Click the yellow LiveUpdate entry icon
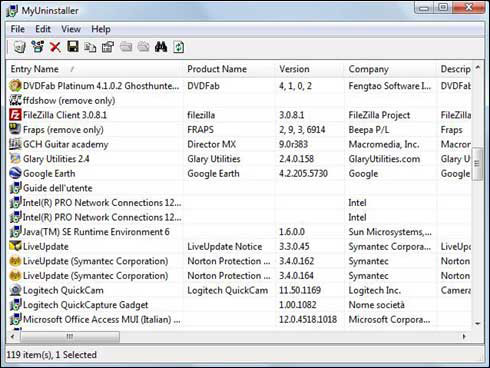The height and width of the screenshot is (368, 490). pos(15,246)
